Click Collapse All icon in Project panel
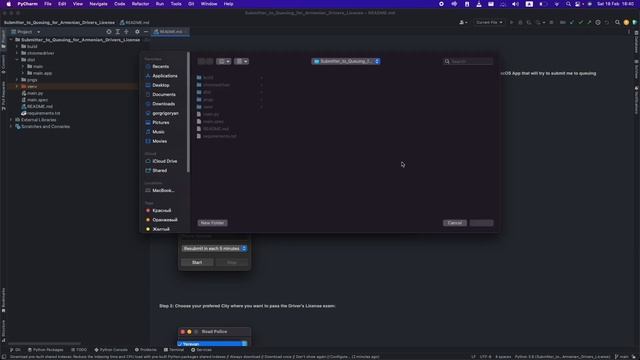640x360 pixels. [127, 32]
